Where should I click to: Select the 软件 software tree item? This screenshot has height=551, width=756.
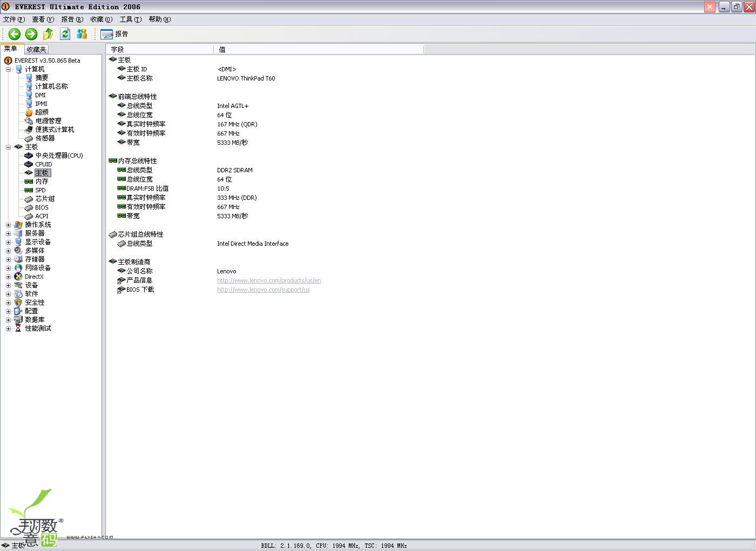(x=31, y=294)
